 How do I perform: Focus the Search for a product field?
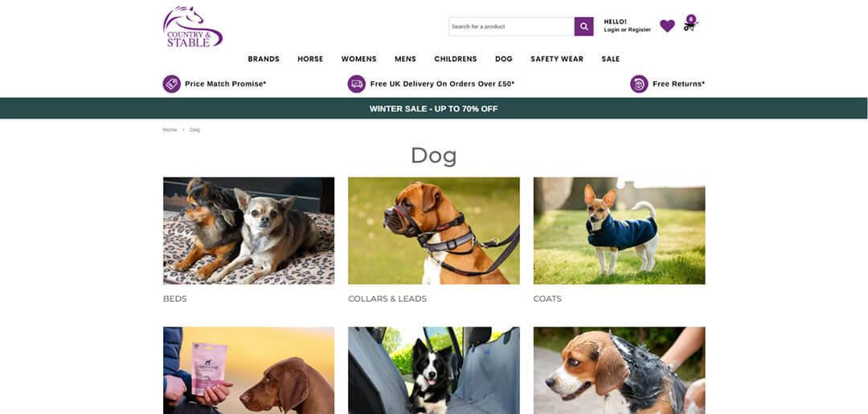coord(511,27)
